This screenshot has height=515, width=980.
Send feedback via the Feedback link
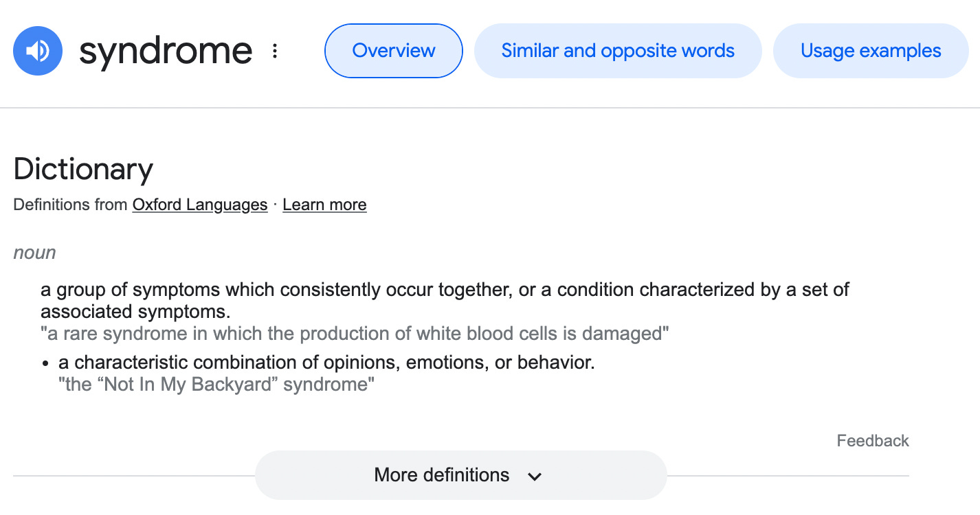pos(872,441)
